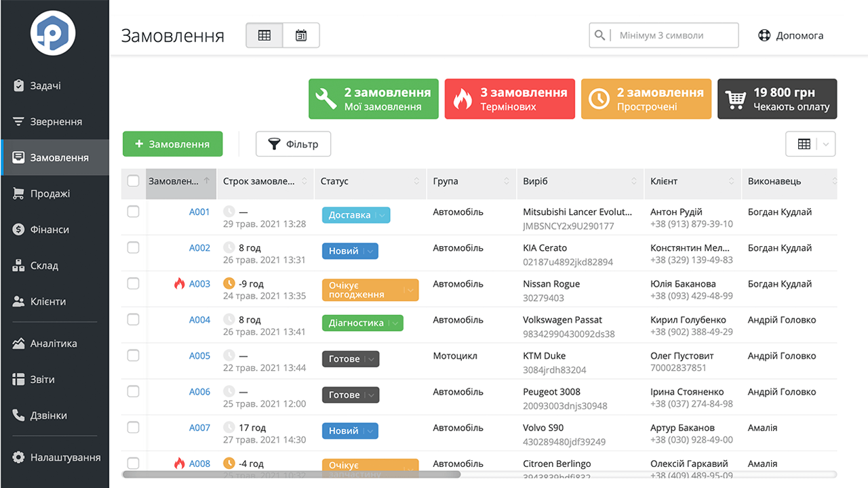Click the orange clock icon for -9 год

pos(229,284)
